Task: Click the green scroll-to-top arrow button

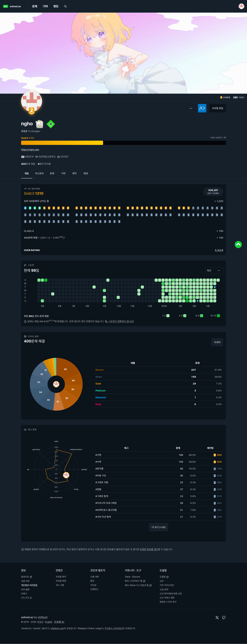Action: click(x=238, y=244)
